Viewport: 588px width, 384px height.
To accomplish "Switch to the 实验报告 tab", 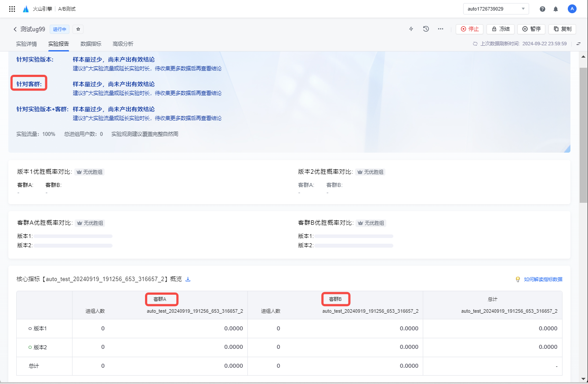I will pyautogui.click(x=58, y=44).
